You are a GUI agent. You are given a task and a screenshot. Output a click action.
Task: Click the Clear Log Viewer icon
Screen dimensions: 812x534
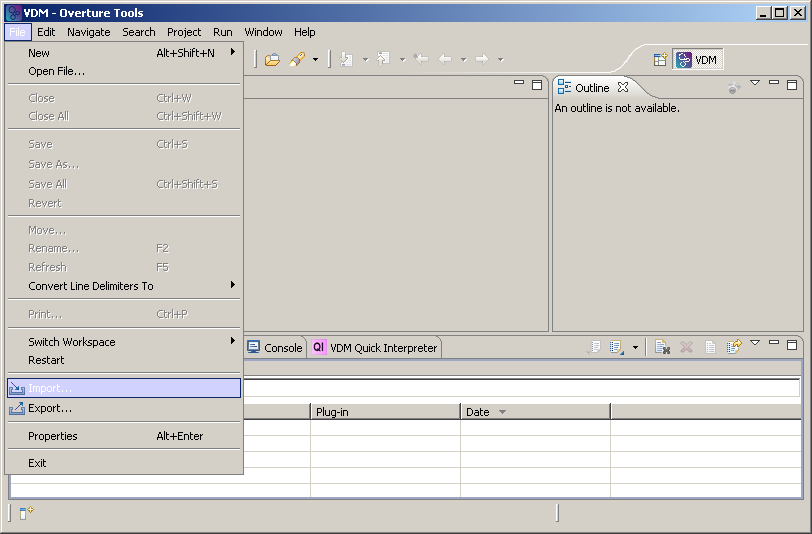click(662, 347)
